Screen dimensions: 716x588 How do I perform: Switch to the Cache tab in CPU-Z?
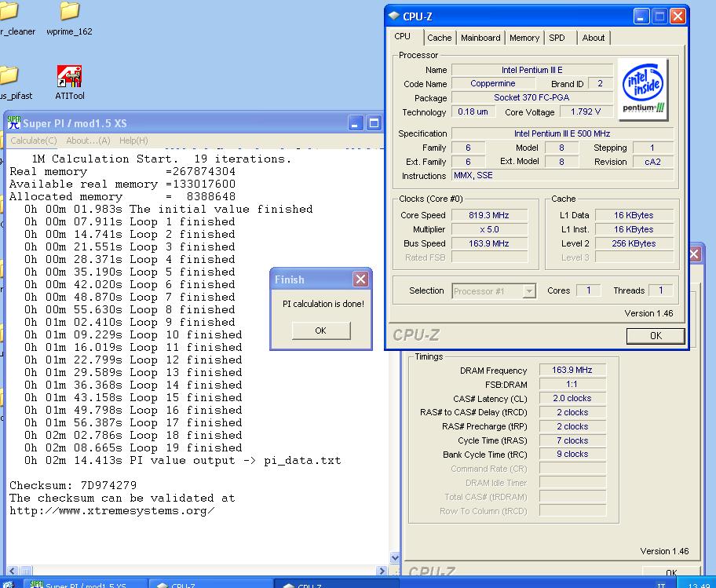[x=440, y=38]
